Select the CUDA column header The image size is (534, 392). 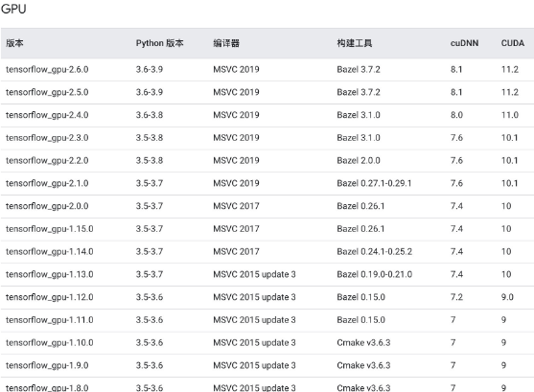tap(513, 43)
